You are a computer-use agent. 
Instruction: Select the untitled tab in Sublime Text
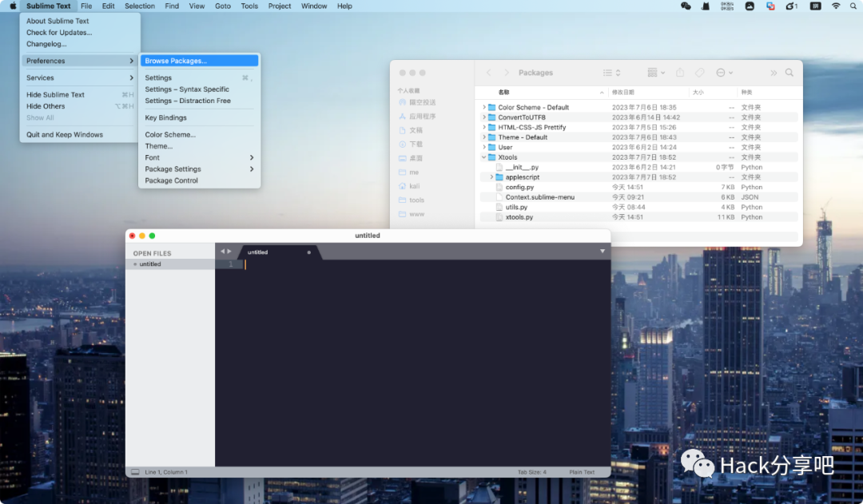(278, 252)
